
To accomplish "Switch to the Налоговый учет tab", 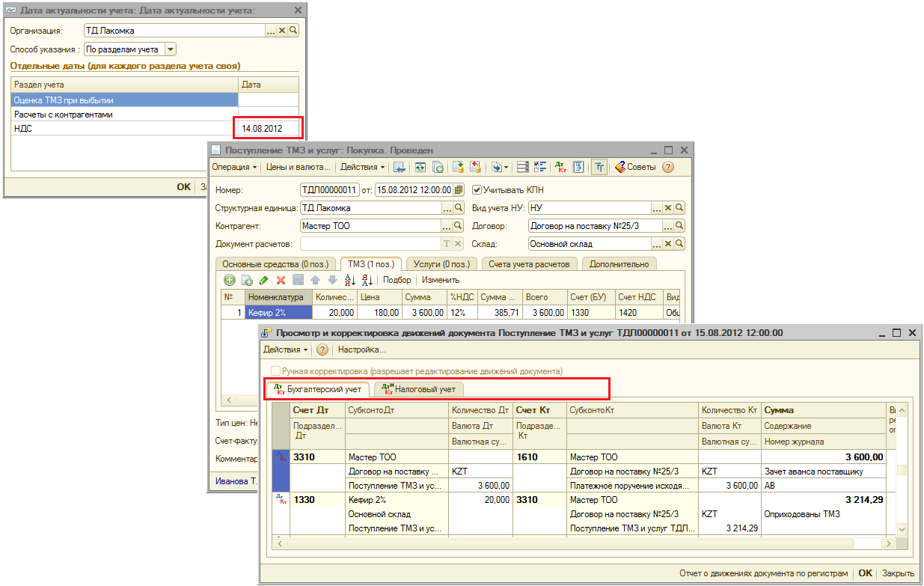I will pyautogui.click(x=418, y=389).
